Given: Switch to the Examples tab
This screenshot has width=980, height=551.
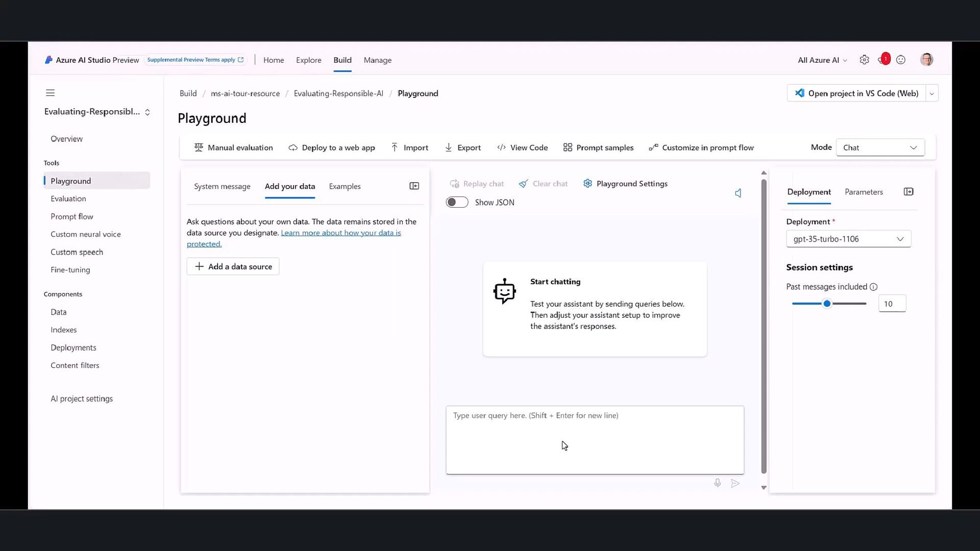Looking at the screenshot, I should coord(345,186).
